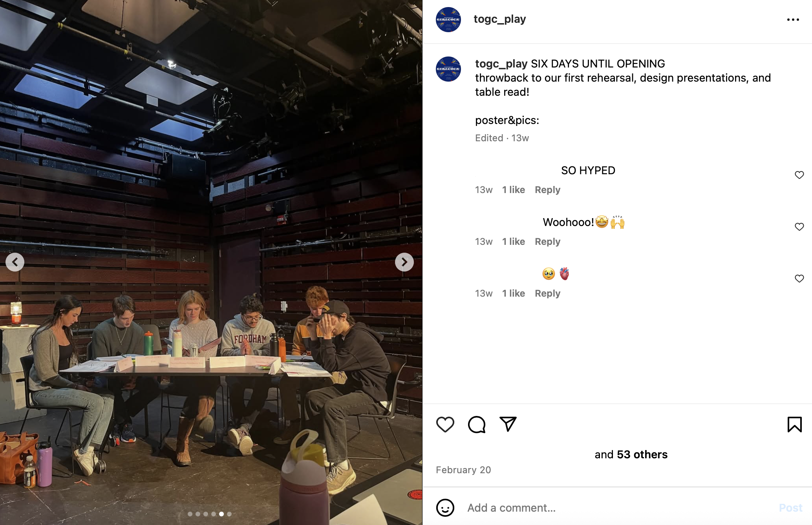Screen dimensions: 812x525
Task: Like the emoji-only comment
Action: pyautogui.click(x=799, y=279)
